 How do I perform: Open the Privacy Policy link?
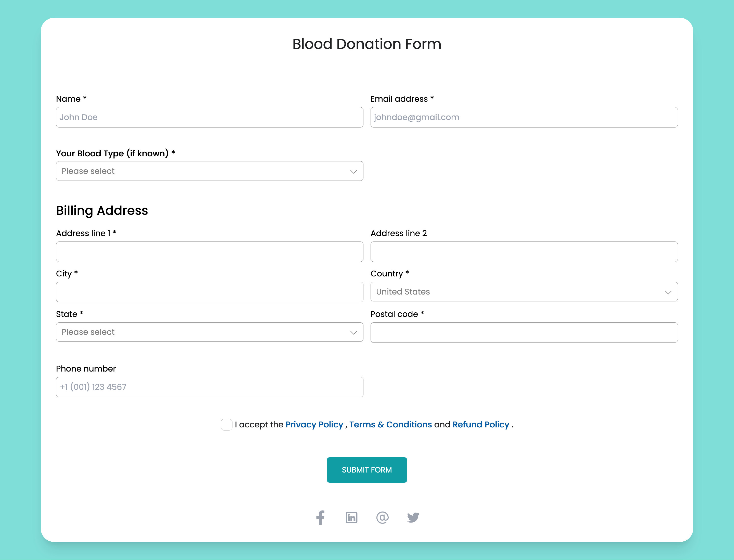point(314,424)
